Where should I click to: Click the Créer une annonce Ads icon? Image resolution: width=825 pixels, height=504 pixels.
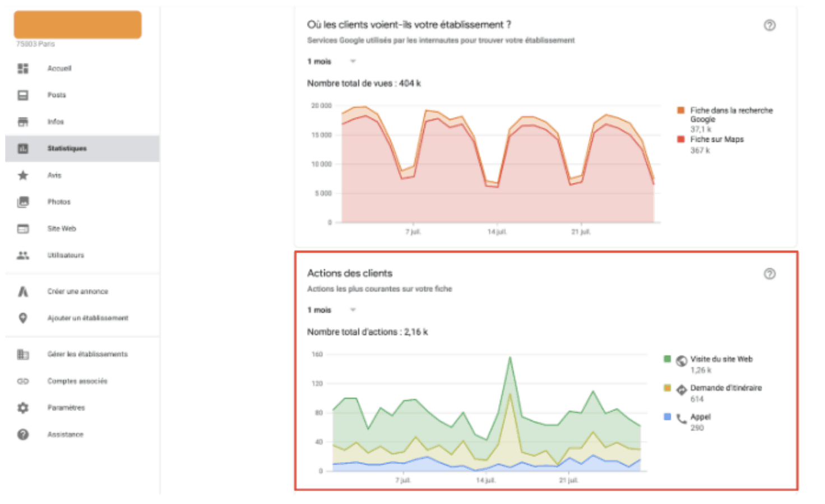pyautogui.click(x=23, y=291)
